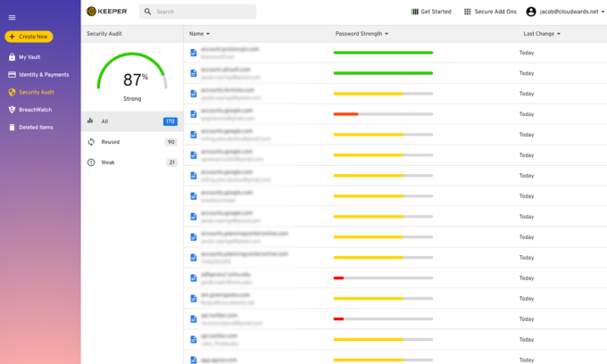
Task: Open BreachWatch in the sidebar
Action: pyautogui.click(x=34, y=109)
